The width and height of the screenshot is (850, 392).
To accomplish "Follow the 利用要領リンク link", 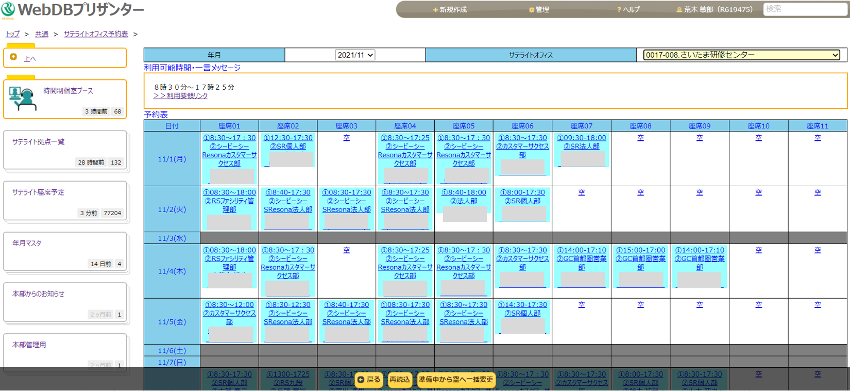I will [180, 95].
